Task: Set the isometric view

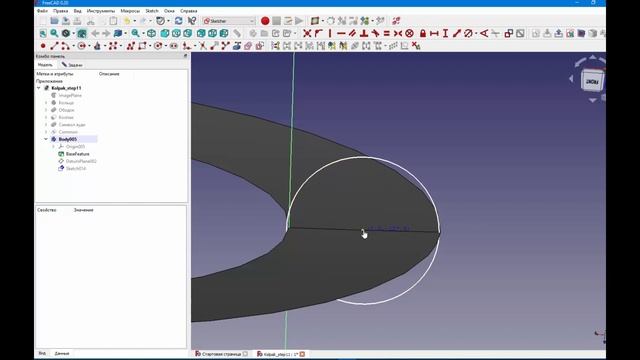Action: pos(151,33)
